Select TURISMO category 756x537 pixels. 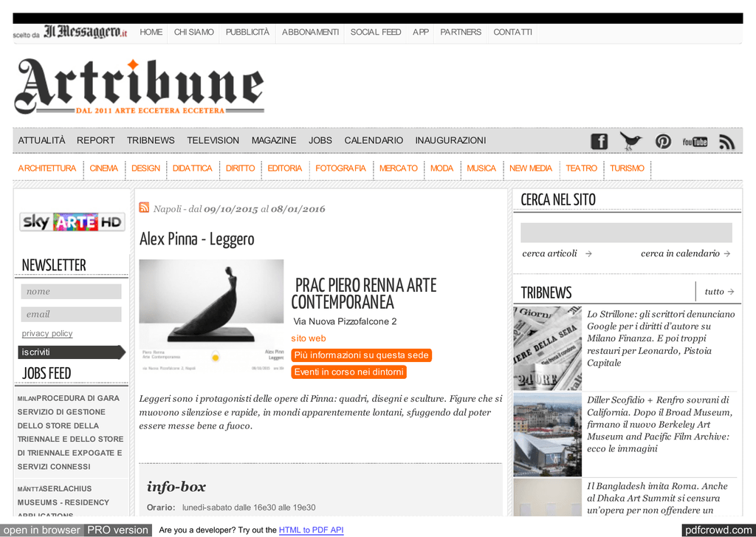tap(627, 168)
